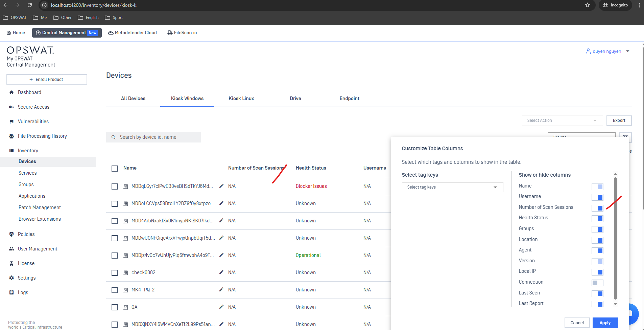The width and height of the screenshot is (644, 330).
Task: Toggle the Username column switch
Action: click(x=597, y=197)
